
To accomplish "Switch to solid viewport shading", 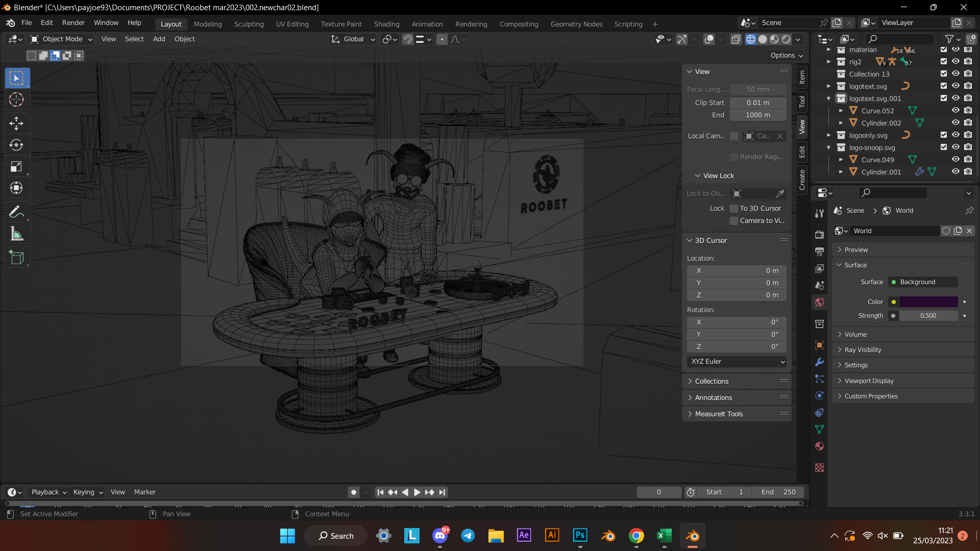I will (x=763, y=39).
